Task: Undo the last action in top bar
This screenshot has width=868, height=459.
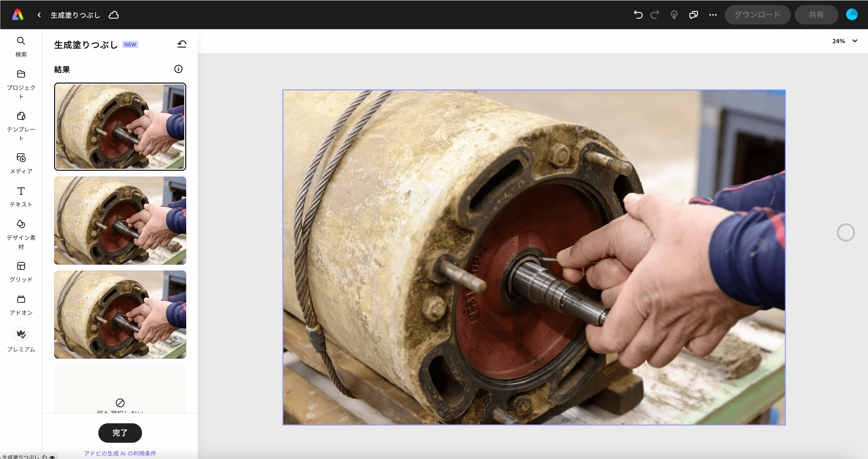Action: pyautogui.click(x=638, y=15)
